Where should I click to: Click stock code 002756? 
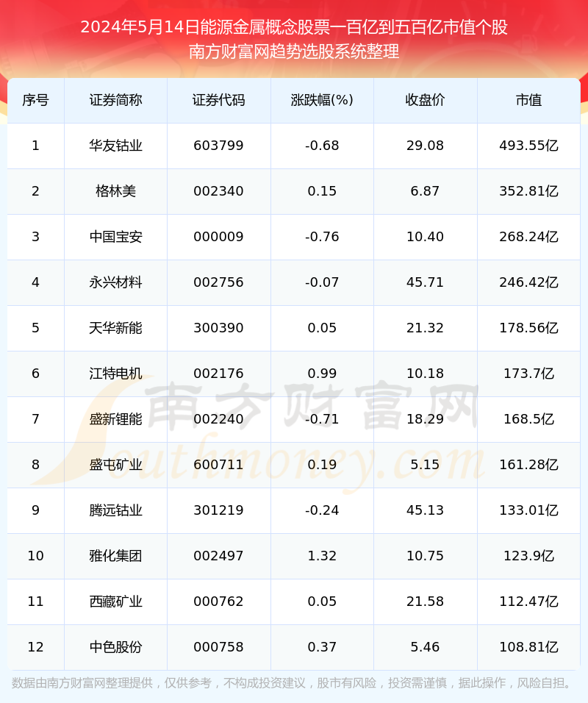coord(219,282)
